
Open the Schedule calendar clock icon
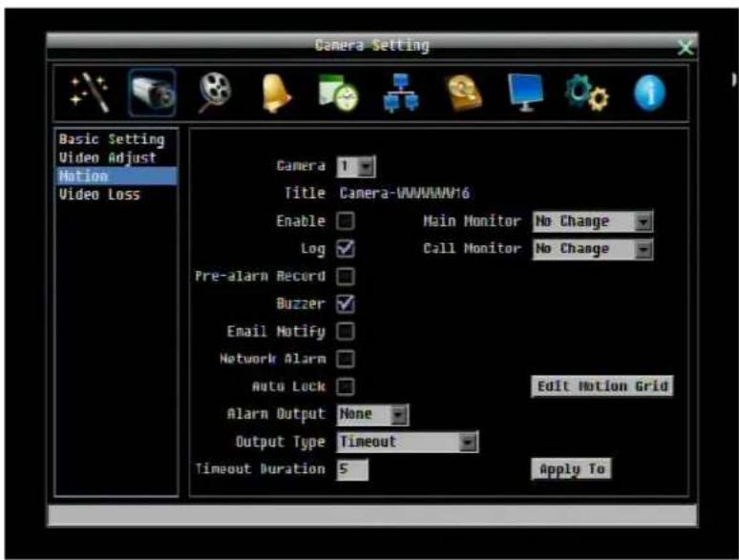[x=338, y=93]
